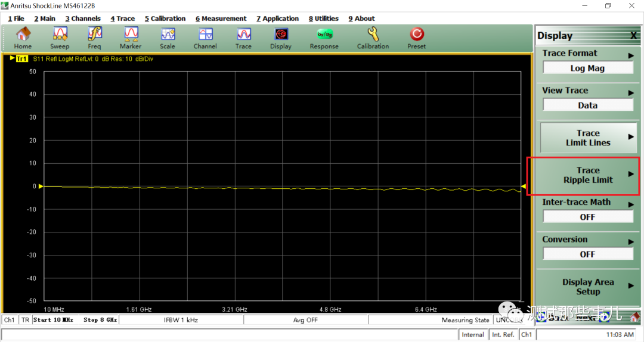
Task: Click the Start 10 MHz field
Action: [x=54, y=320]
